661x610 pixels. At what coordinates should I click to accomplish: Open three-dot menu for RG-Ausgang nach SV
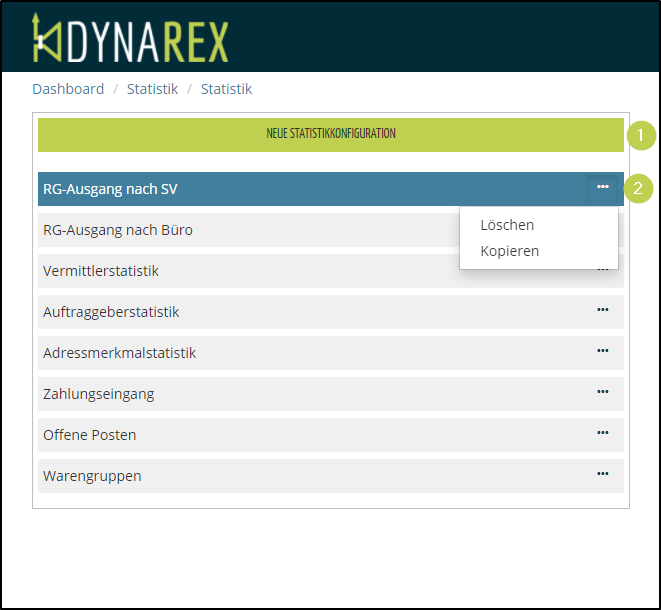coord(602,187)
